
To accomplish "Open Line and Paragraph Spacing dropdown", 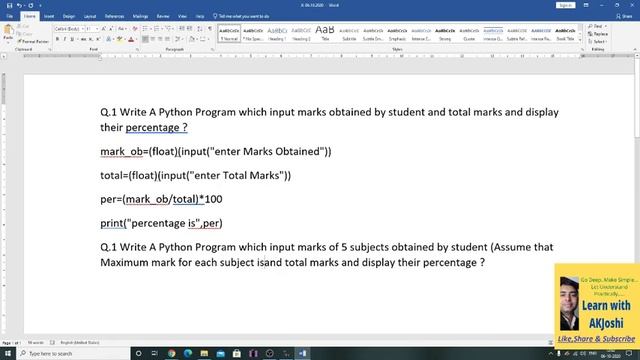I will (x=178, y=39).
